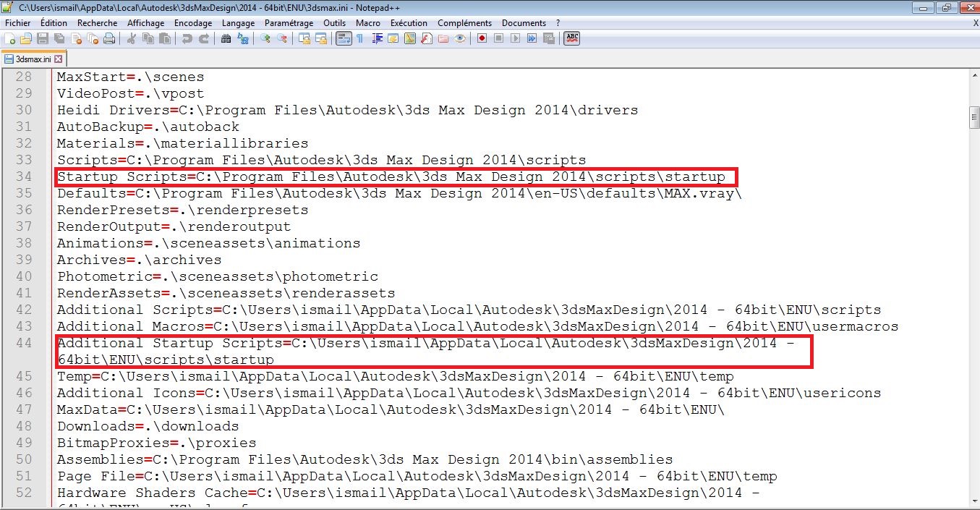This screenshot has height=510, width=980.
Task: Open the Encodage menu
Action: [x=193, y=23]
